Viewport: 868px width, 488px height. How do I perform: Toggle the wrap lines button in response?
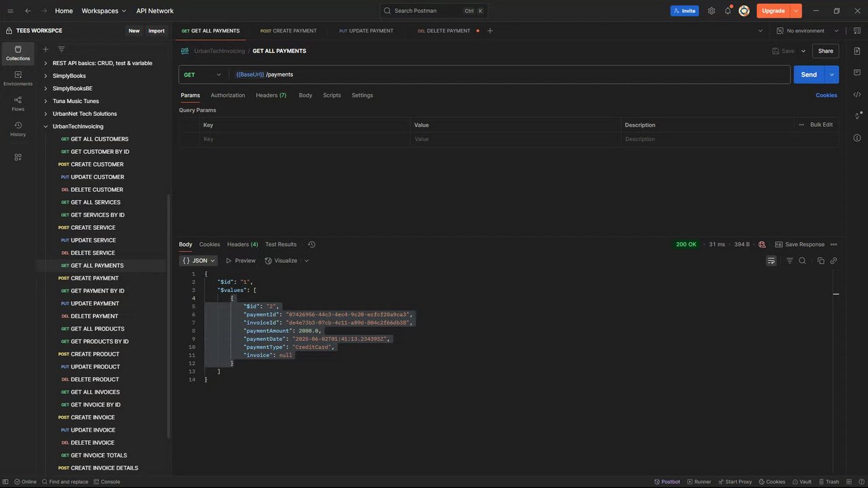click(771, 261)
